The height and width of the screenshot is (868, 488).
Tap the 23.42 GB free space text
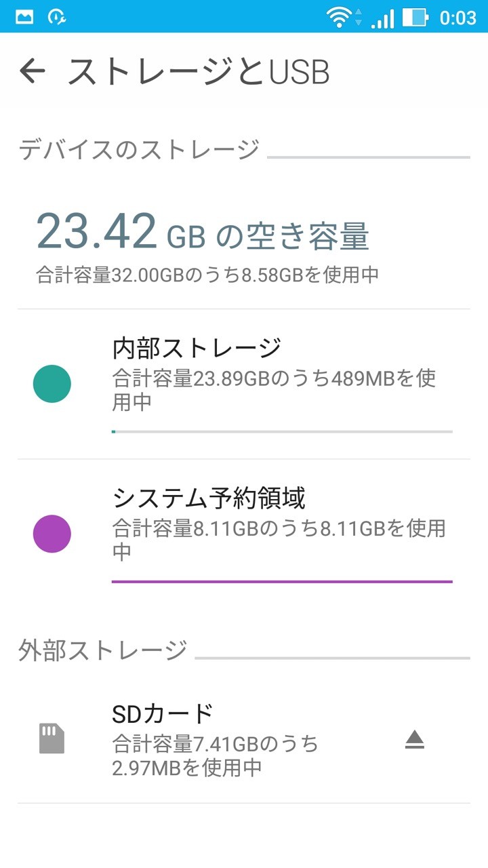point(203,232)
